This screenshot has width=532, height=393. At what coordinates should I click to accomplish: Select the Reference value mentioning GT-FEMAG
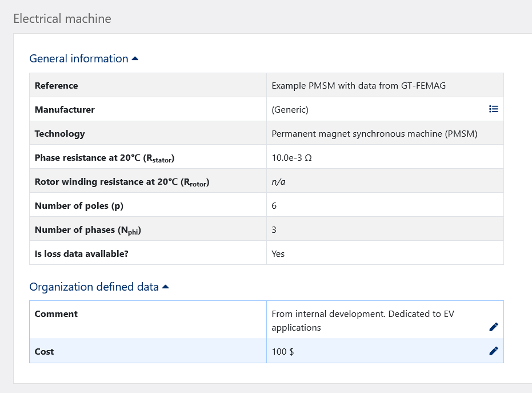(358, 85)
